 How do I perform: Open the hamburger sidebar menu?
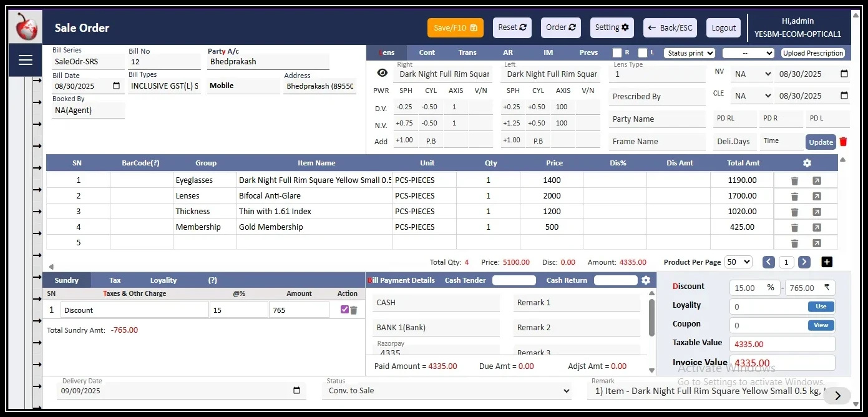25,60
